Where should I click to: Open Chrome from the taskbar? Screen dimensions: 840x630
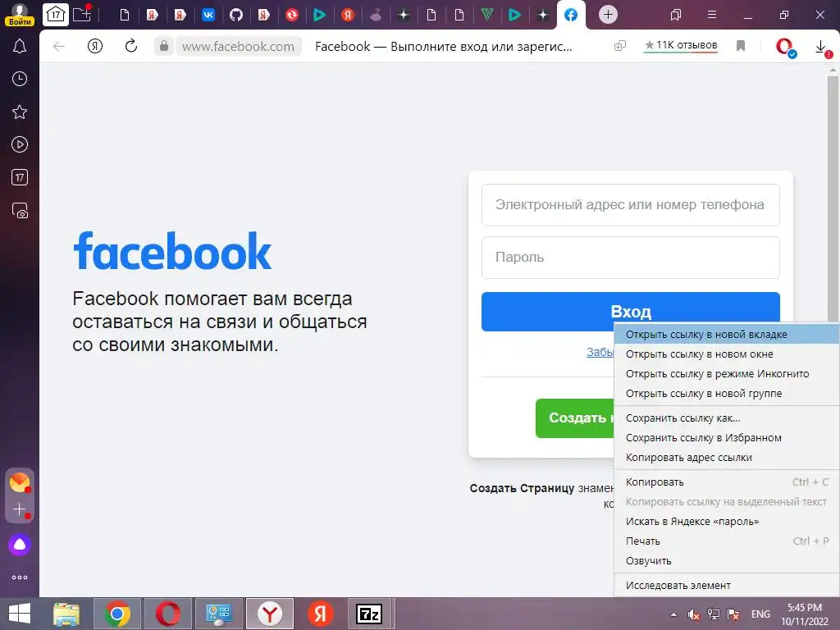[x=116, y=614]
